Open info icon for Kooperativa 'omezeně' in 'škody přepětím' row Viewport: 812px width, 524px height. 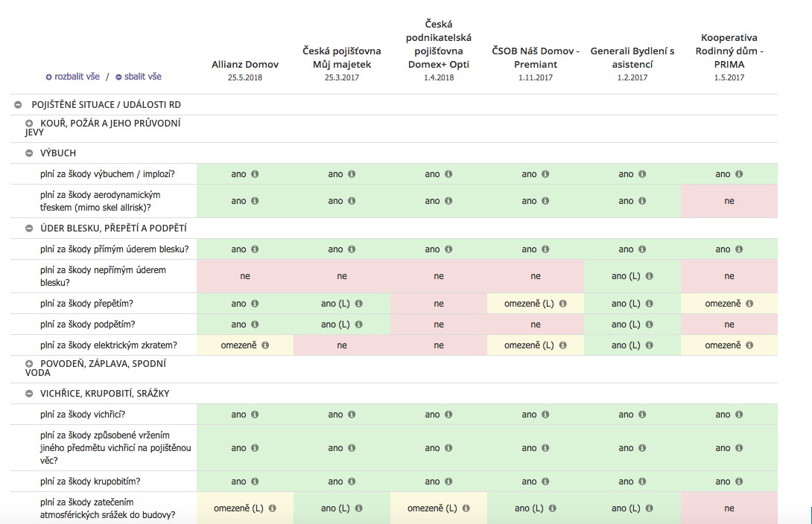tap(749, 304)
